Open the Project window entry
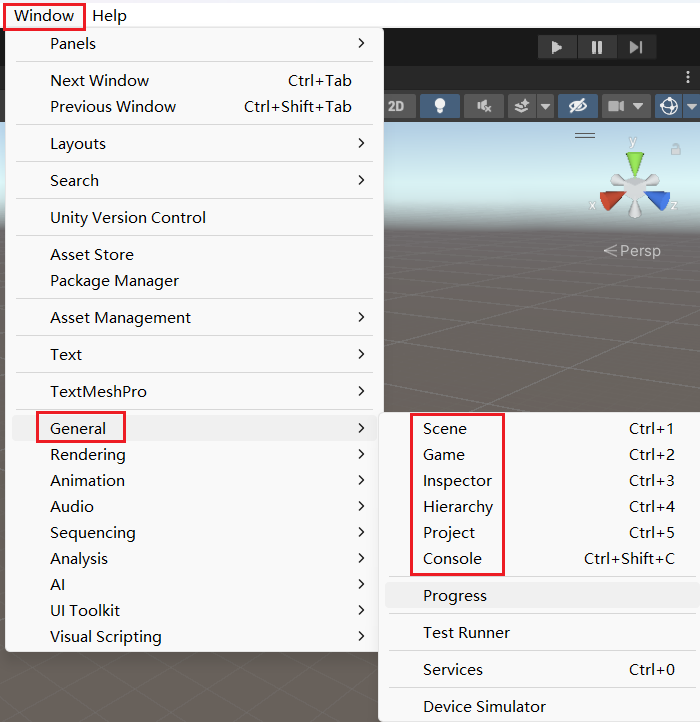 click(542, 533)
